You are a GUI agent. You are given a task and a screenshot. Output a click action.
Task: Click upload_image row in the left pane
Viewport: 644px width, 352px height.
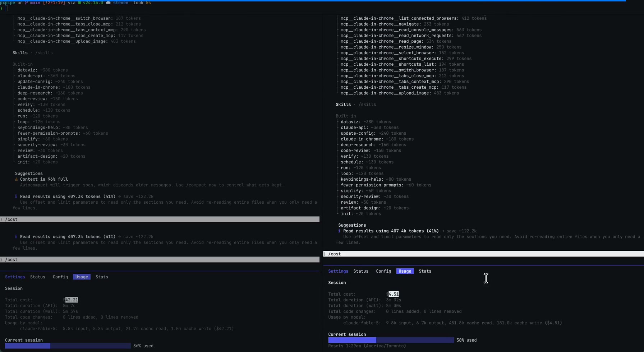pos(77,41)
